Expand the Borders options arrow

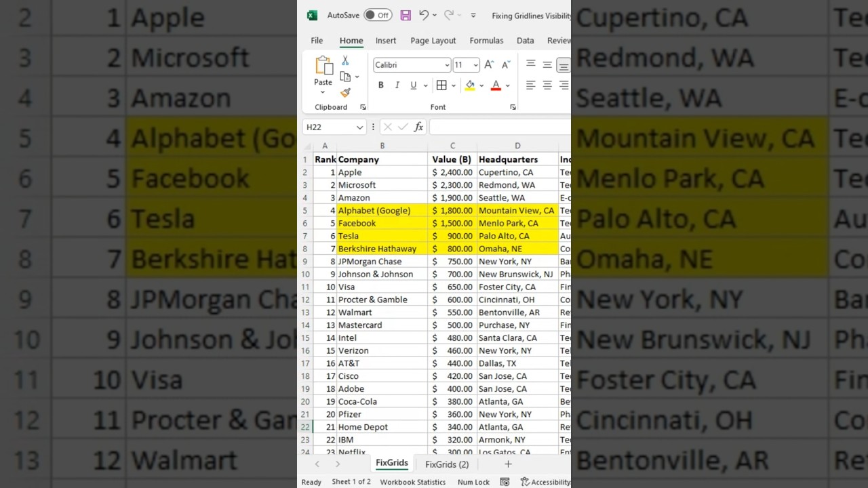(453, 85)
